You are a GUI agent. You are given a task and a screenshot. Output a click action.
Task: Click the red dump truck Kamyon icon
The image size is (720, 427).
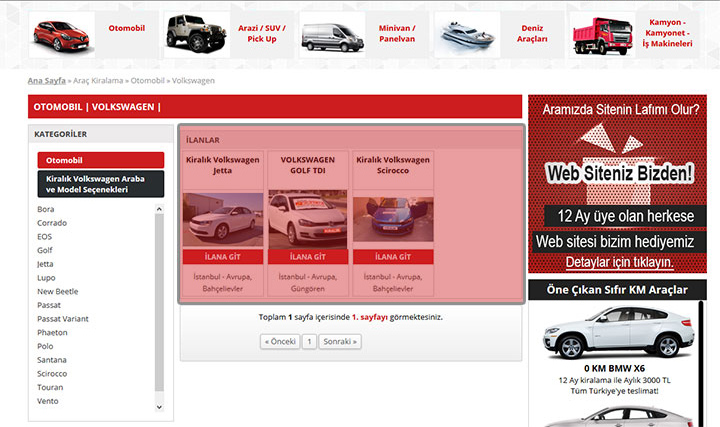coord(606,35)
